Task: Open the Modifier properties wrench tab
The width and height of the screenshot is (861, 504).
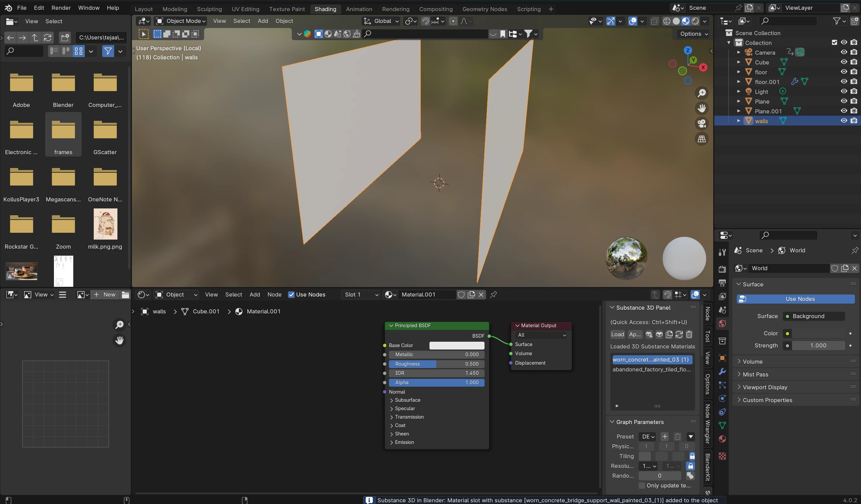Action: pyautogui.click(x=722, y=372)
